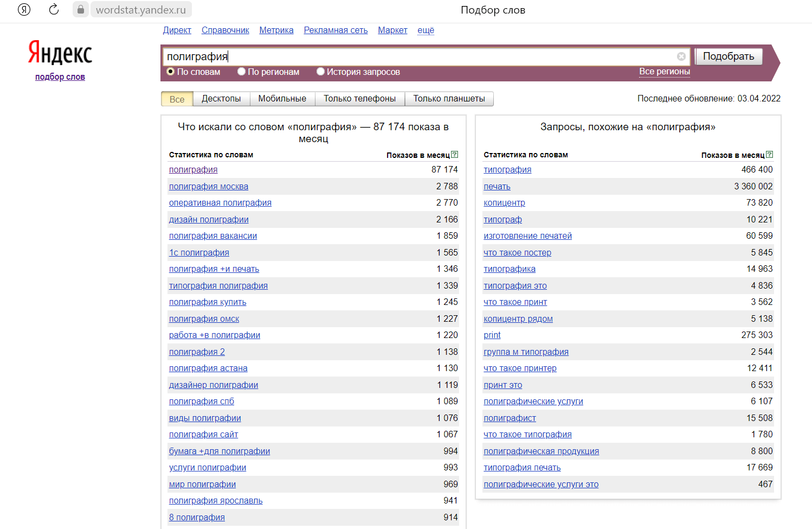This screenshot has width=812, height=529.
Task: Open the типографика query
Action: 510,269
